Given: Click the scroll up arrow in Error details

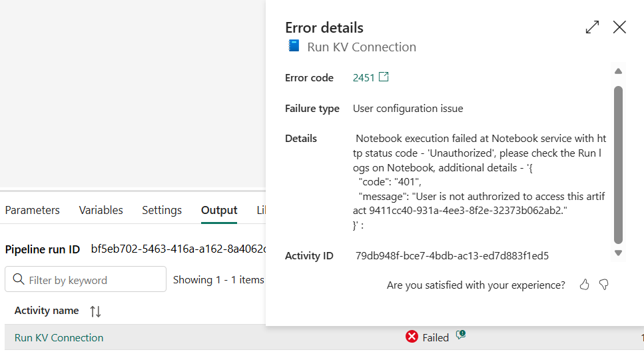Looking at the screenshot, I should coord(618,71).
